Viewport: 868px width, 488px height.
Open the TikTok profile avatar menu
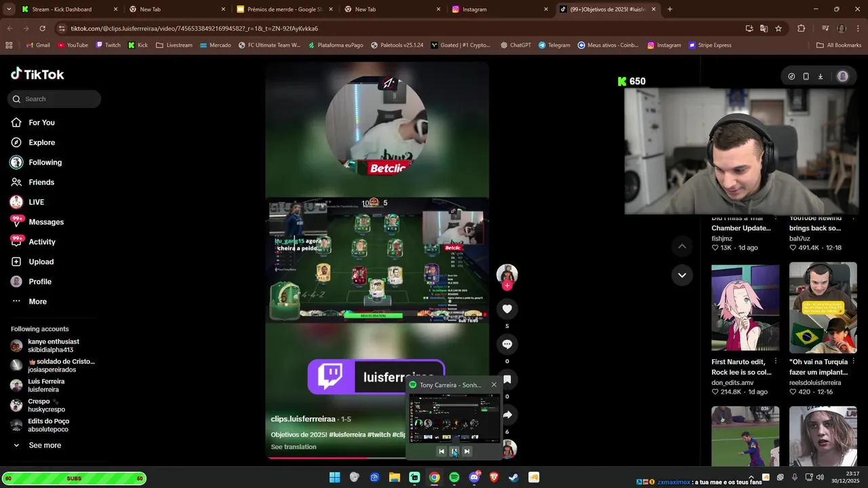coord(843,77)
